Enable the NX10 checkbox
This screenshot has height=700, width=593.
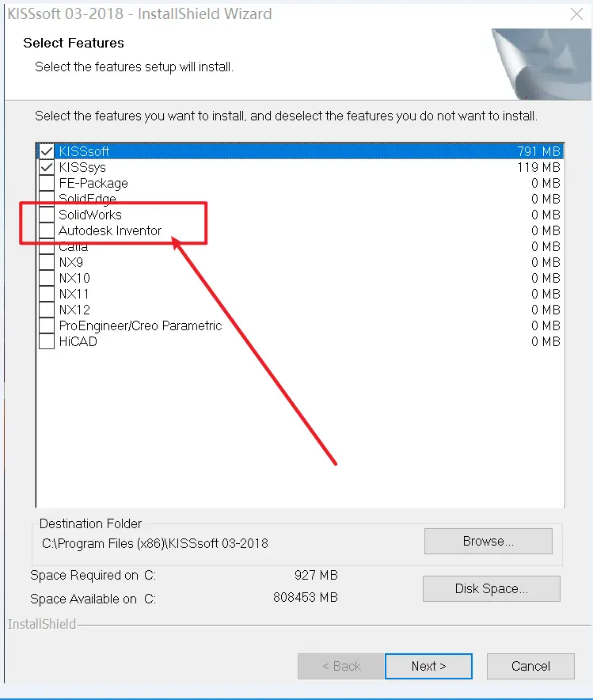click(47, 278)
